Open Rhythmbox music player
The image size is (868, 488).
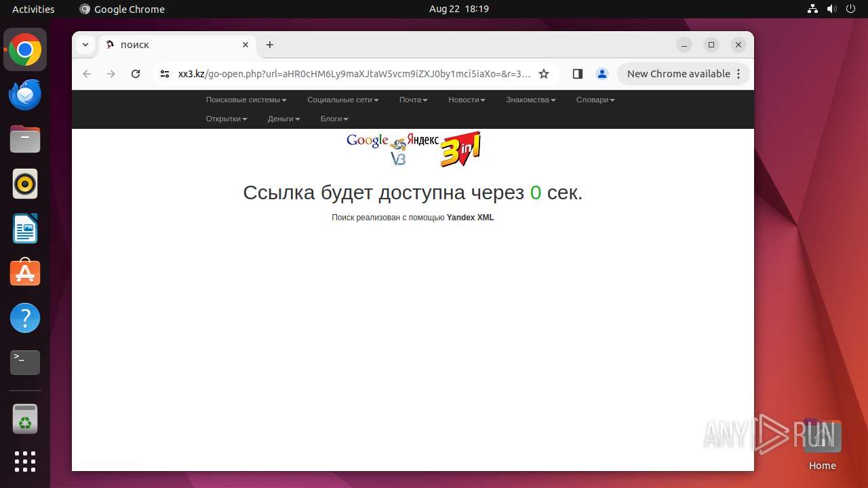[25, 184]
